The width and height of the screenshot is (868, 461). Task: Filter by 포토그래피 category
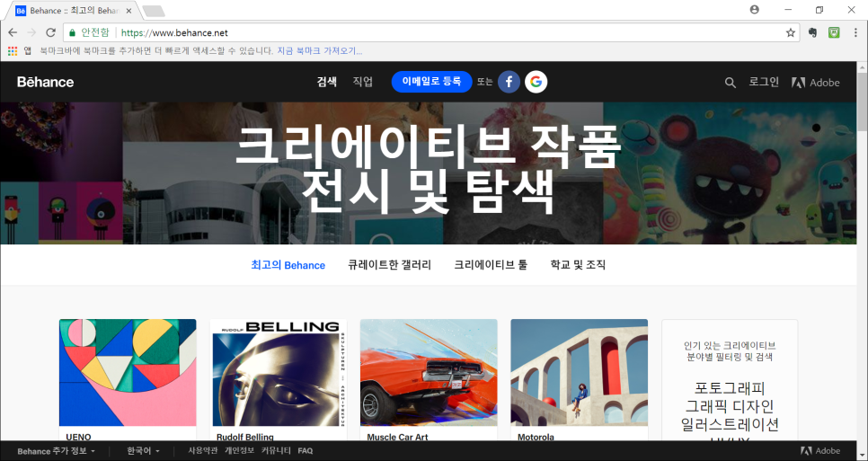coord(730,387)
